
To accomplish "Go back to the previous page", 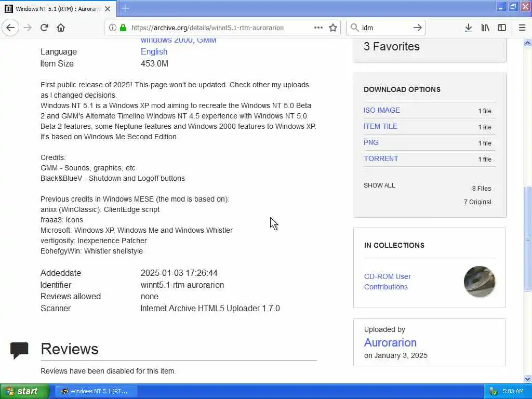I will (x=10, y=28).
